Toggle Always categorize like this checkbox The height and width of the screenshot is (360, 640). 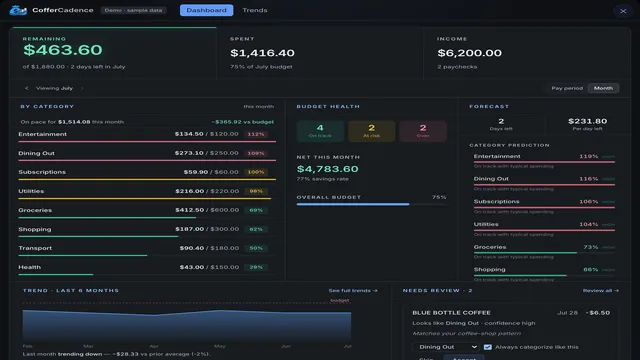[x=488, y=347]
